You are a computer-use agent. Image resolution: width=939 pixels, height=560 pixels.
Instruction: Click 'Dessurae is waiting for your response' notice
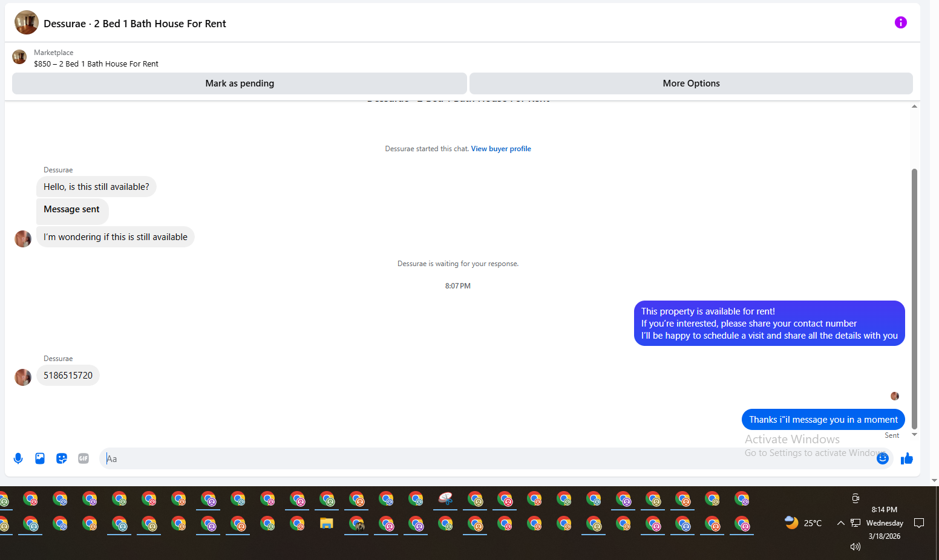click(458, 264)
